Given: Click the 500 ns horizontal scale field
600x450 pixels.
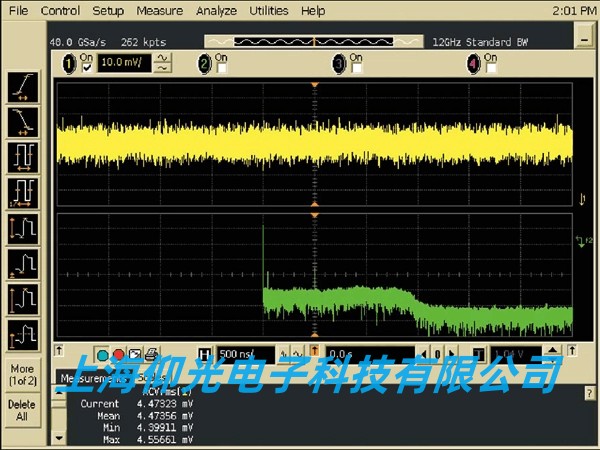Looking at the screenshot, I should (242, 354).
